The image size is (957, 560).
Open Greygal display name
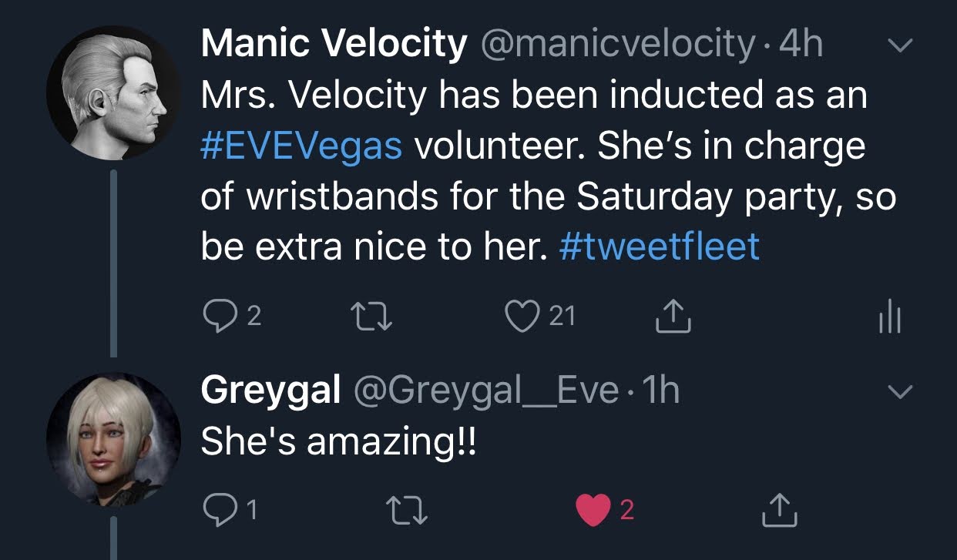click(x=270, y=392)
